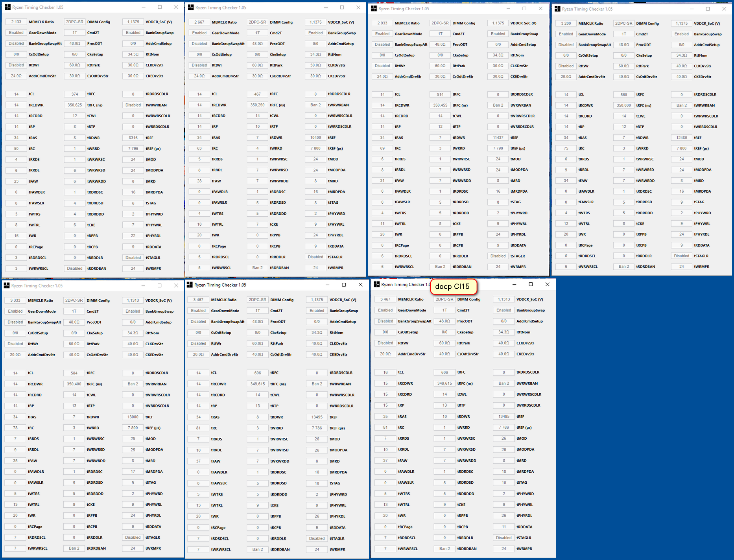This screenshot has height=560, width=734.
Task: Click the title text of the 3200 MEMCLK window
Action: point(587,9)
